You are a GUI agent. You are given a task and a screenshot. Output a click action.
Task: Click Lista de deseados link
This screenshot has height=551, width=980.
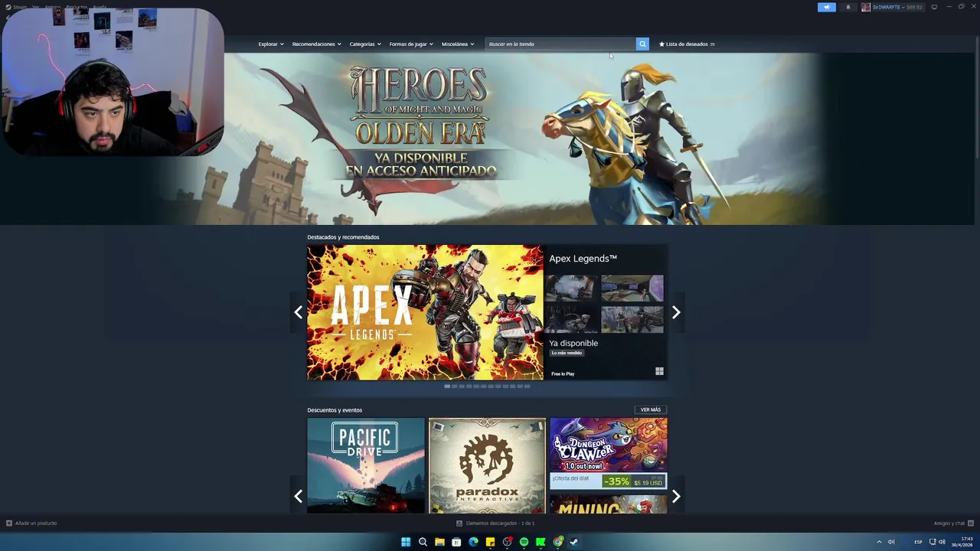pyautogui.click(x=687, y=44)
